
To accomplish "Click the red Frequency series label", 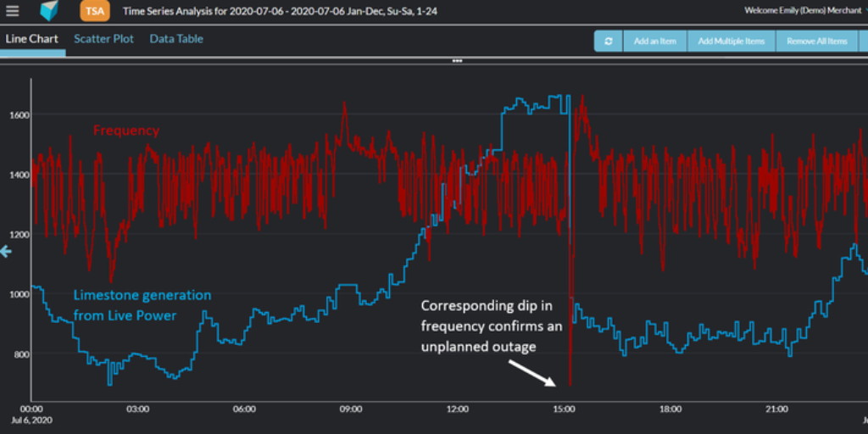I will click(126, 131).
